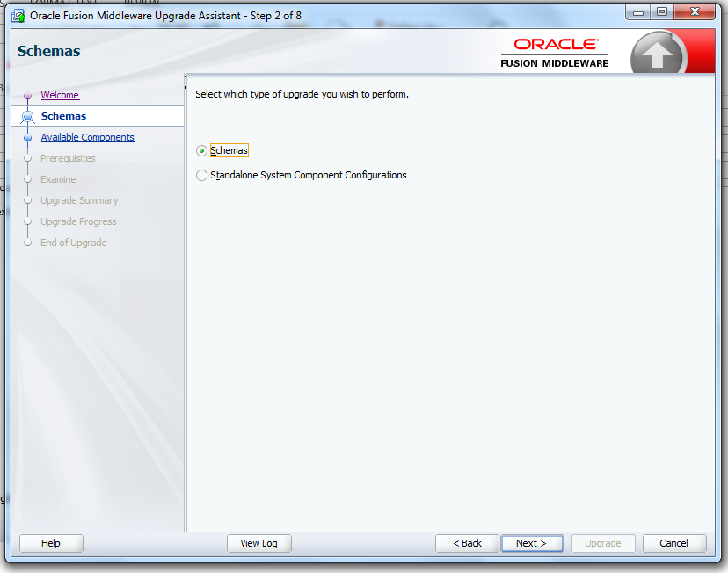Open View Log
Viewport: 728px width, 573px height.
tap(259, 543)
